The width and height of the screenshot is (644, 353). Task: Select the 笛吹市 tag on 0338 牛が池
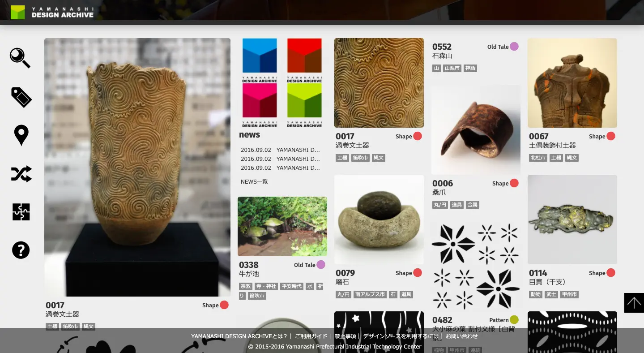tap(257, 296)
